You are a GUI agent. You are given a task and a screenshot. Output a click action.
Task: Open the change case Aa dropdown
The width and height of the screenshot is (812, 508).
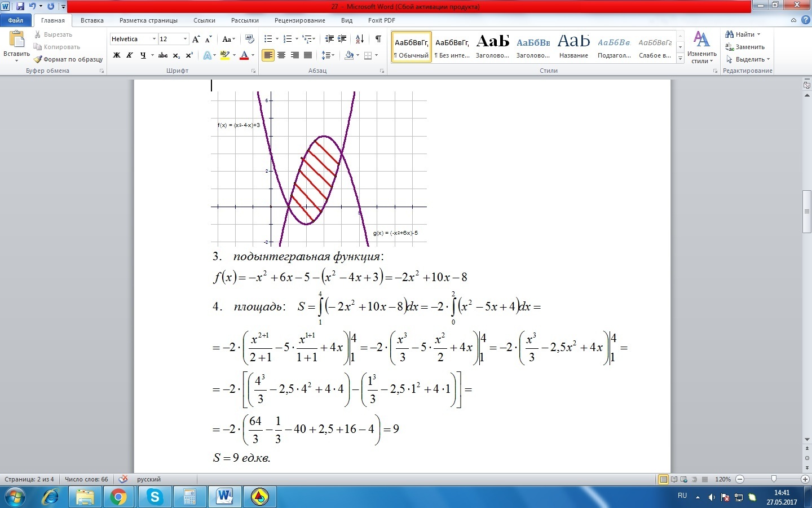pos(228,39)
